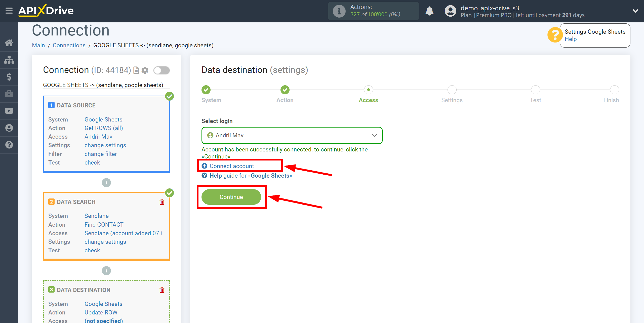Screen dimensions: 644x323
Task: Click the (not specified) access link
Action: click(104, 320)
